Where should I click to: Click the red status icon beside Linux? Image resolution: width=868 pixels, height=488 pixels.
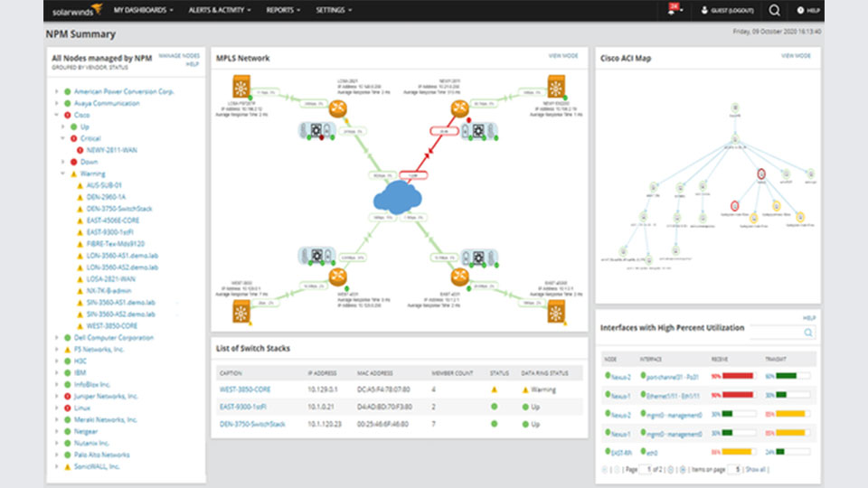point(68,408)
